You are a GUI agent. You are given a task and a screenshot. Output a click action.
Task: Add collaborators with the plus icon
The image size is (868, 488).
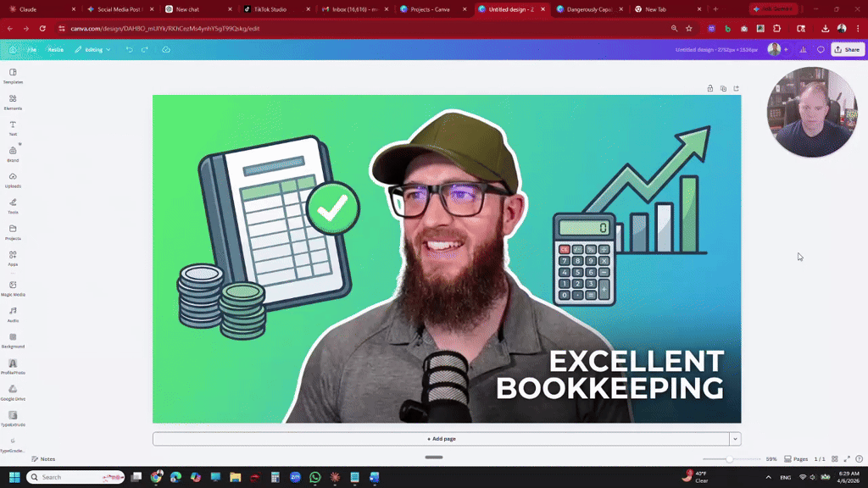coord(786,49)
